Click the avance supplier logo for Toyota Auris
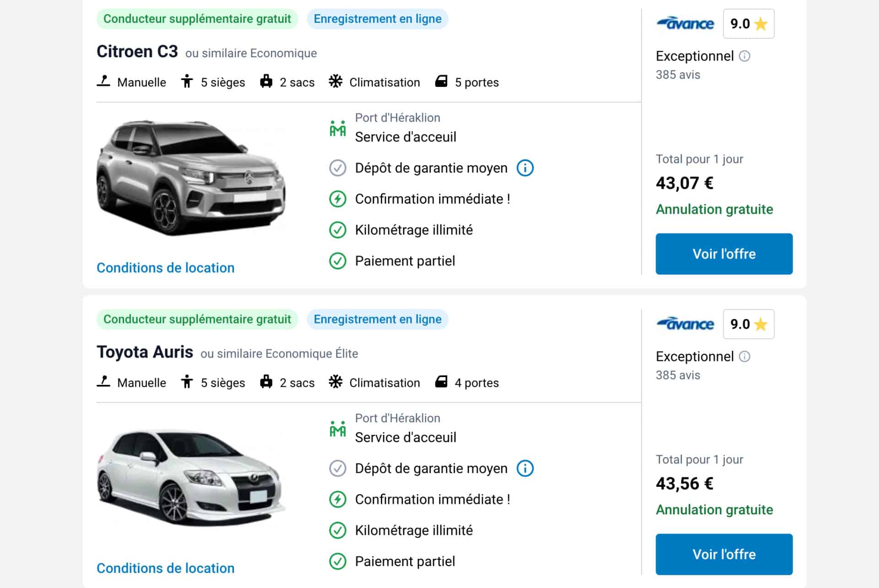The width and height of the screenshot is (879, 588). coord(685,324)
